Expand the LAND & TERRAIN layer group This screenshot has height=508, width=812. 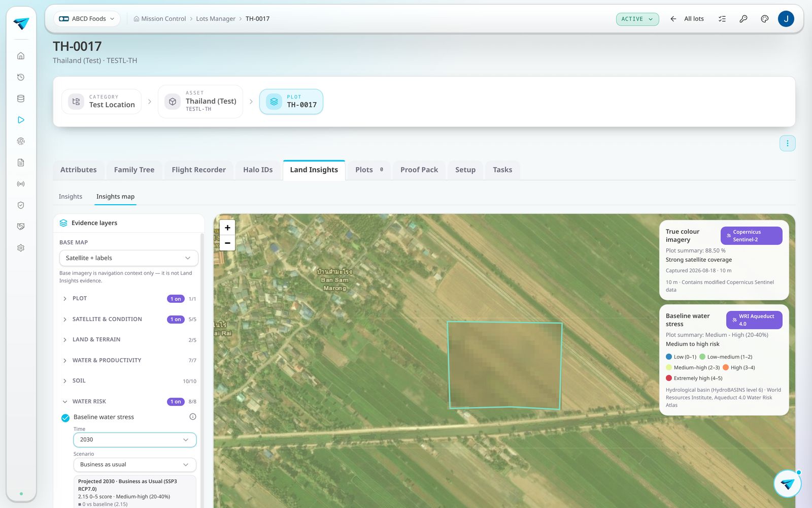pos(129,340)
